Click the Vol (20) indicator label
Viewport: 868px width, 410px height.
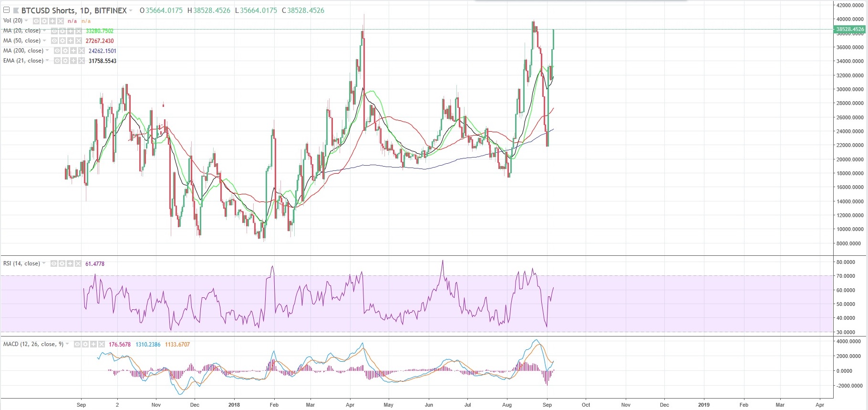[x=13, y=21]
